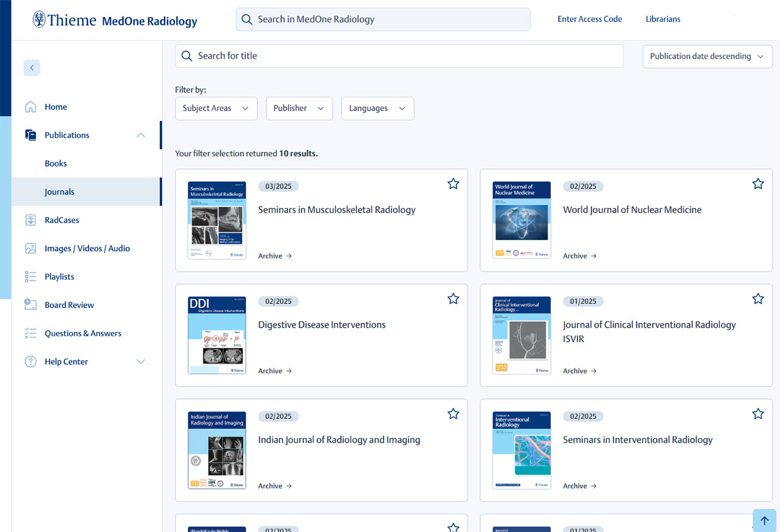The width and height of the screenshot is (780, 532).
Task: Click the Home icon in the sidebar
Action: coord(30,107)
